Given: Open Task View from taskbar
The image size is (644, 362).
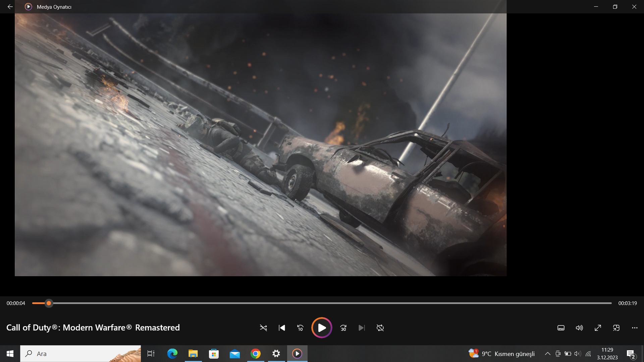Looking at the screenshot, I should coord(151,354).
